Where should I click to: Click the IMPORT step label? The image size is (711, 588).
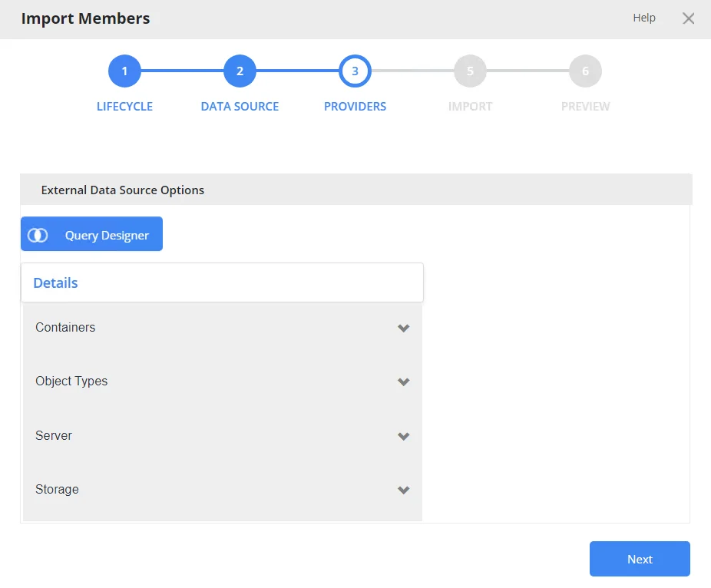pyautogui.click(x=470, y=107)
